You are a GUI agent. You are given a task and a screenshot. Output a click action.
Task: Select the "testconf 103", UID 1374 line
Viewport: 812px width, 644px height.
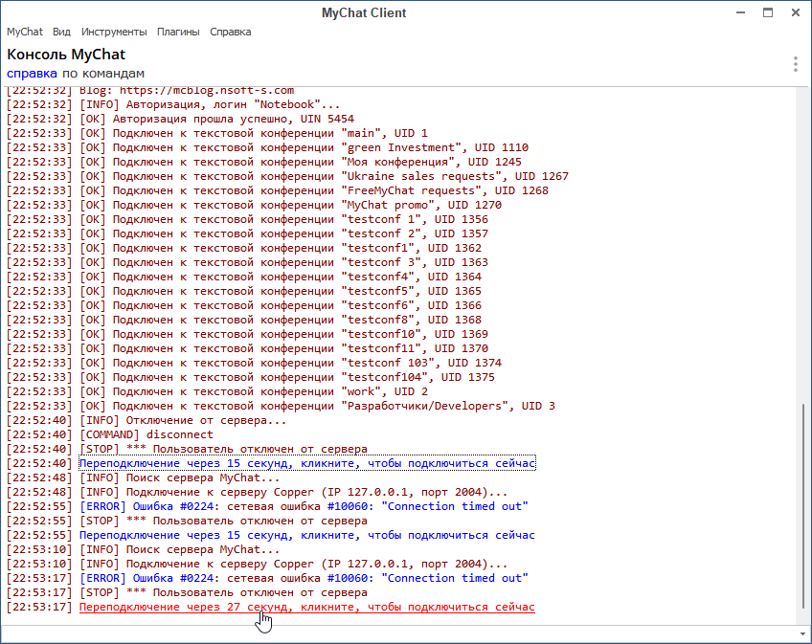coord(254,363)
